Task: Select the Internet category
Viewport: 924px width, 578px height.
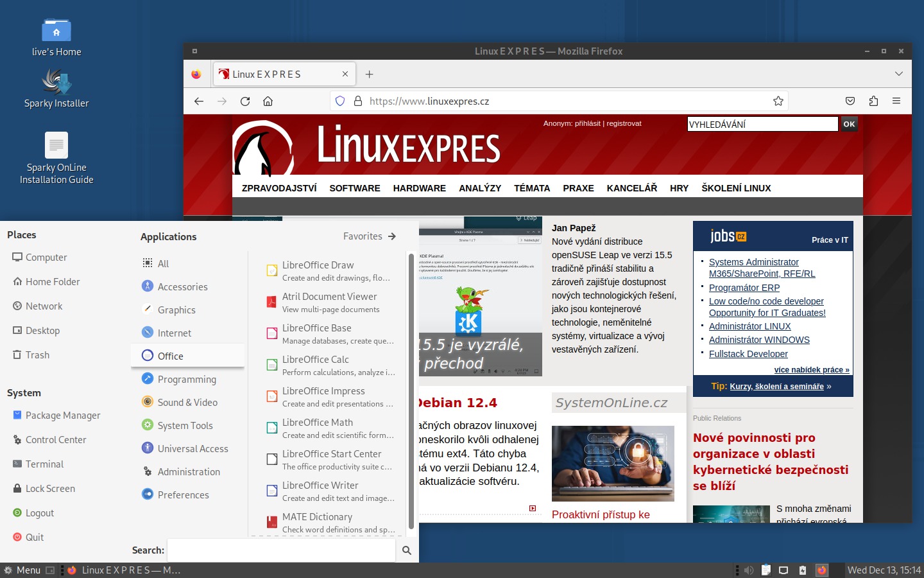Action: [x=187, y=333]
